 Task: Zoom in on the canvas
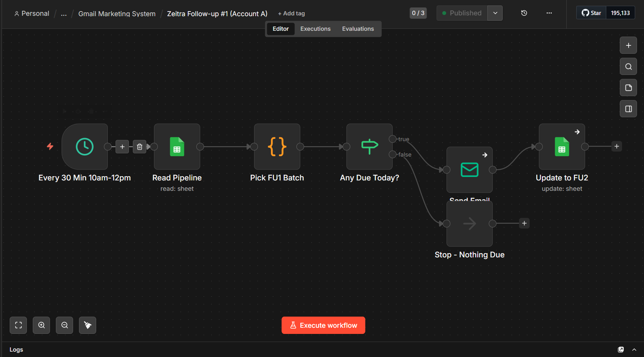(x=42, y=325)
